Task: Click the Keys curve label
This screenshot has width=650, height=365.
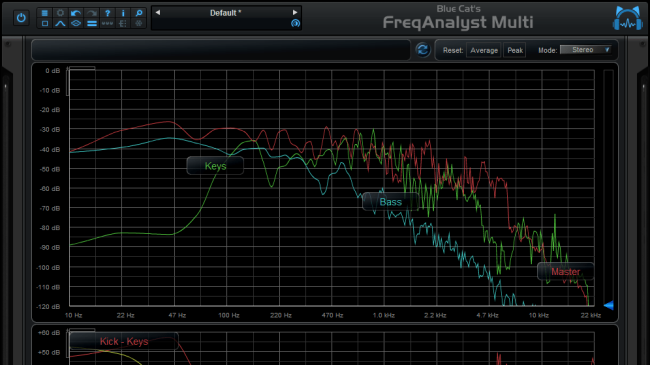Action: [x=215, y=166]
